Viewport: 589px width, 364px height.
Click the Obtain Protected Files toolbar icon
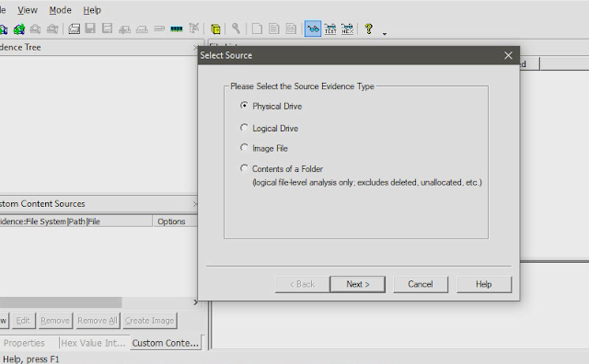194,28
